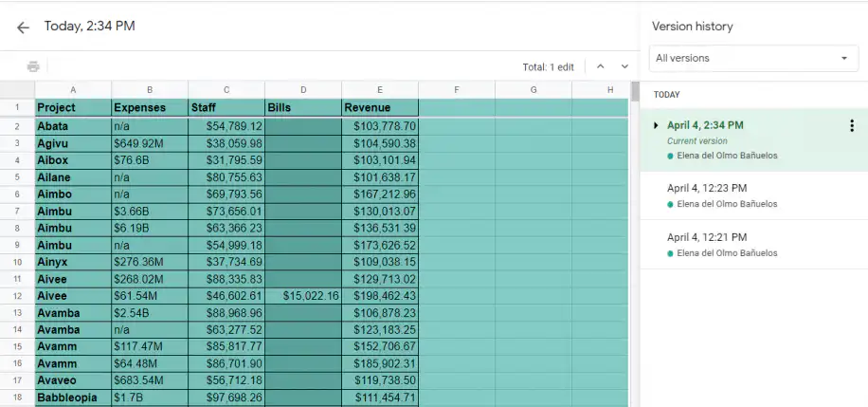The height and width of the screenshot is (407, 868).
Task: Click the $3.66B expenses cell
Action: pyautogui.click(x=150, y=212)
